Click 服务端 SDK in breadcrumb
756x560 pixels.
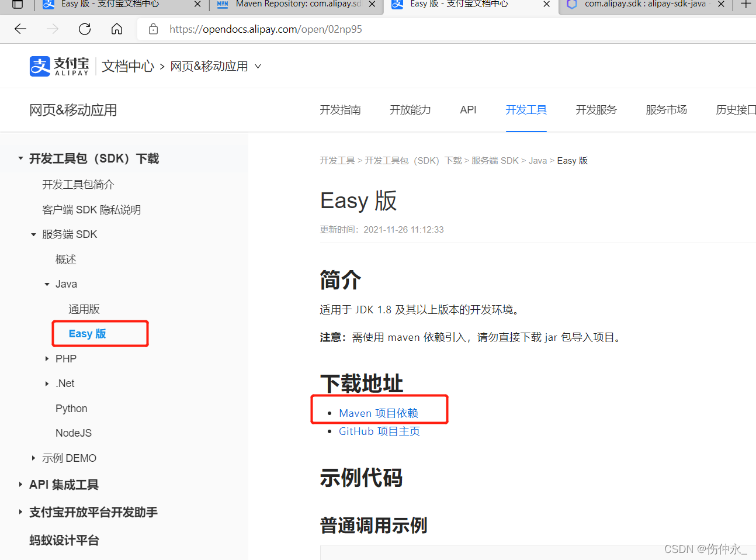click(x=495, y=161)
